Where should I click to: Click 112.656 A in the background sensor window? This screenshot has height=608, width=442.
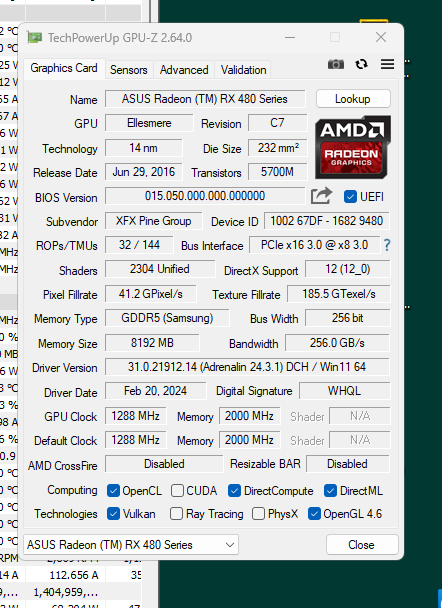point(74,575)
